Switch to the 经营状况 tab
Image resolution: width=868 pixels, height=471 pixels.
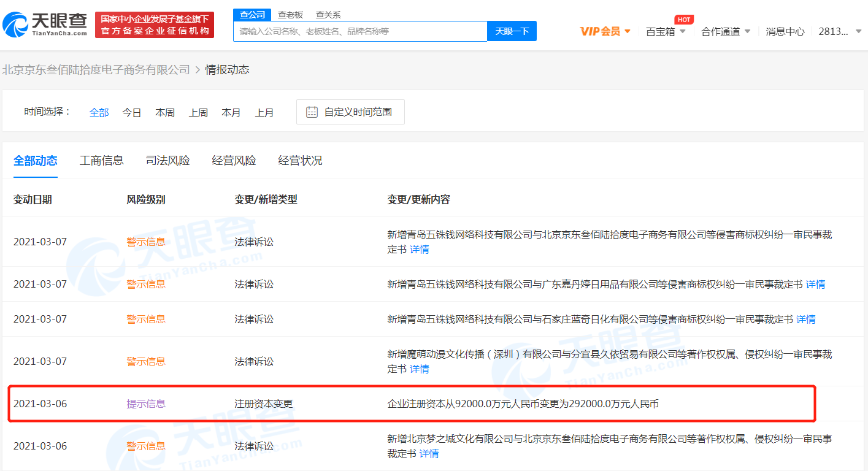pos(301,161)
